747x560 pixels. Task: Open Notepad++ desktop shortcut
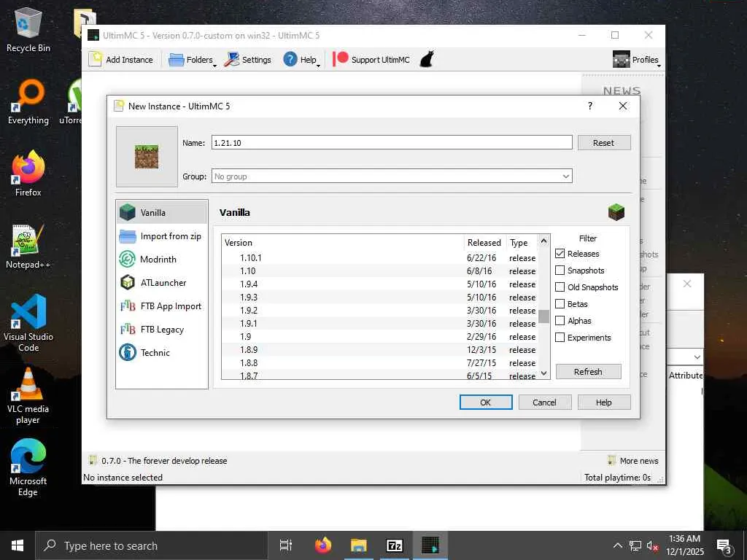coord(28,246)
